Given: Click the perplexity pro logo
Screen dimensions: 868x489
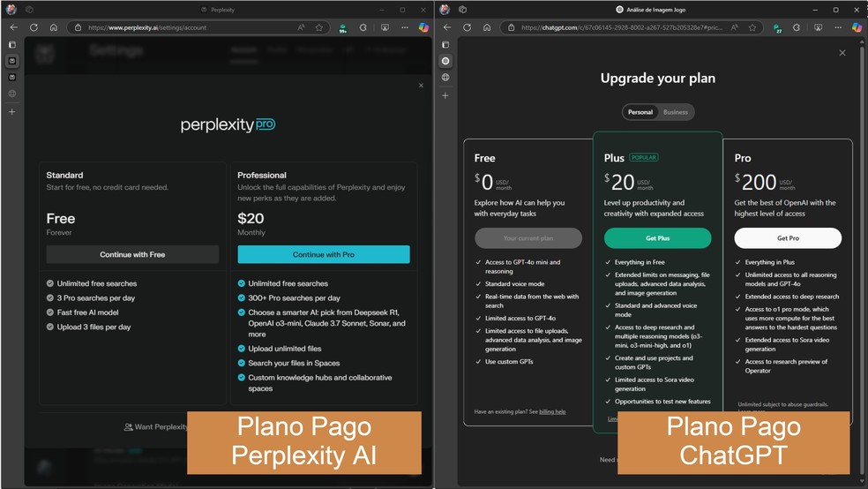Looking at the screenshot, I should coord(228,124).
